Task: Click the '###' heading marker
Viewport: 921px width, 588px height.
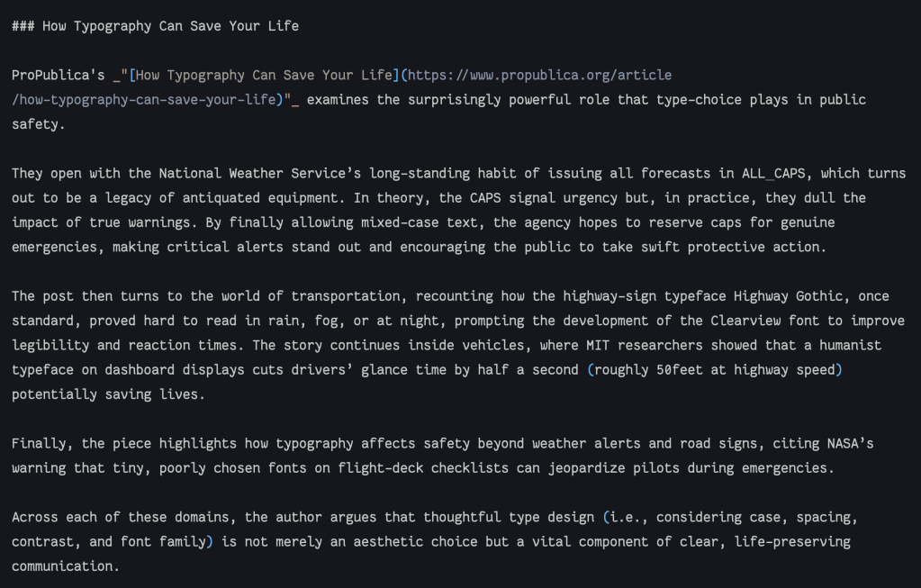Action: point(23,26)
